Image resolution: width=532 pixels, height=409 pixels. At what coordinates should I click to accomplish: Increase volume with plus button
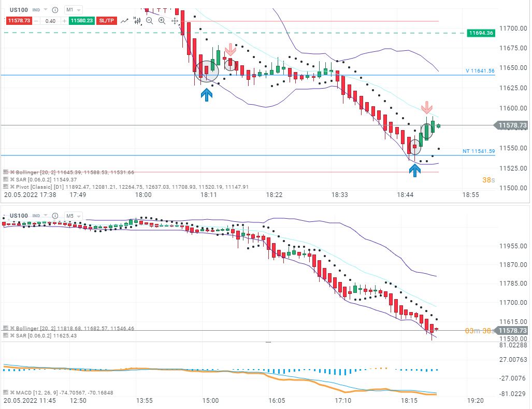(64, 21)
